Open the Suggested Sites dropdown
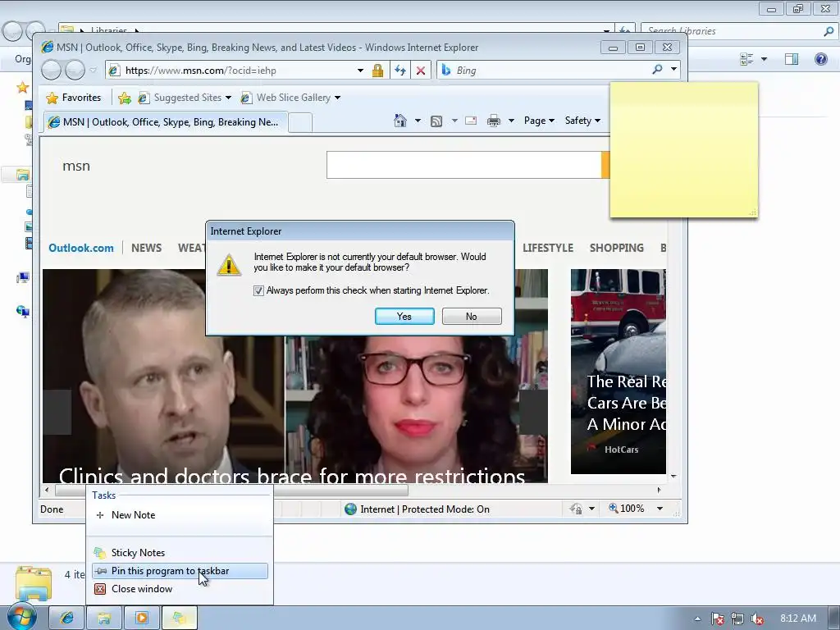 (x=228, y=98)
